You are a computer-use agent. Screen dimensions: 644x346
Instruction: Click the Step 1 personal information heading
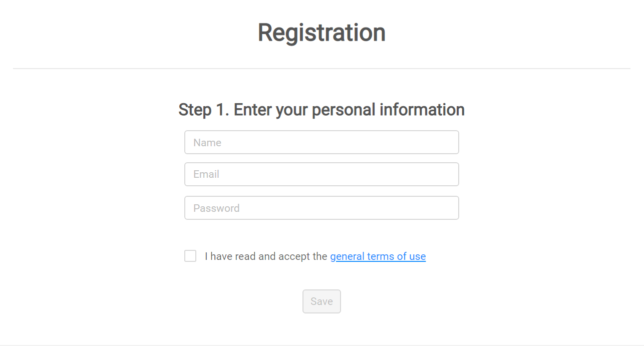(x=321, y=110)
